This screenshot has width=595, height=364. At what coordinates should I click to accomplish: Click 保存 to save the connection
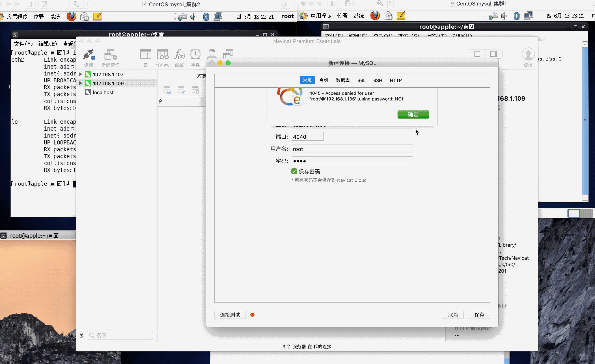[479, 314]
